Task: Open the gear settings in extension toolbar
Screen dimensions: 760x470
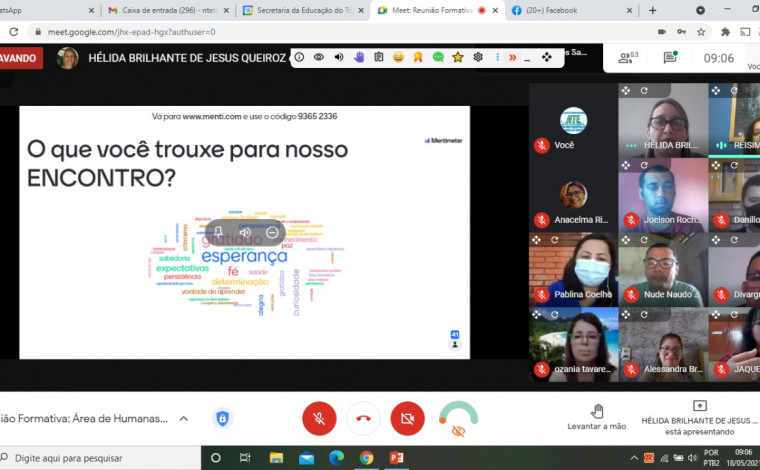Action: 478,57
